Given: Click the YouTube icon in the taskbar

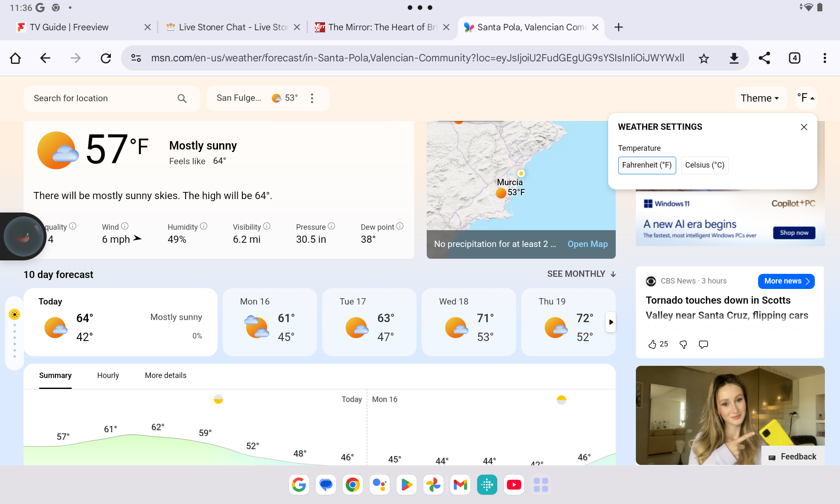Looking at the screenshot, I should click(x=514, y=483).
